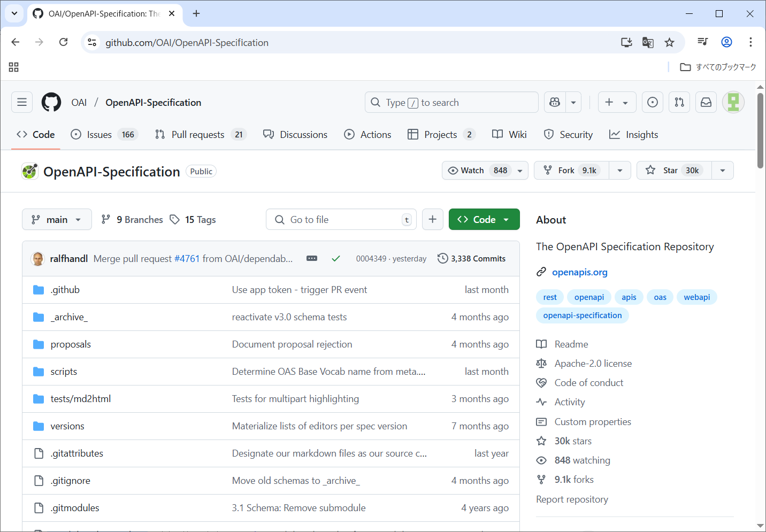Open the openapis.org website link
Viewport: 766px width, 532px height.
[x=579, y=272]
